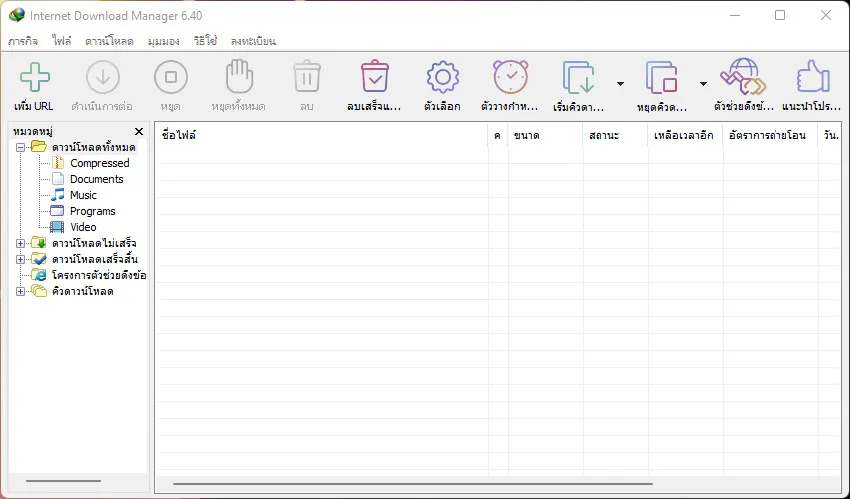Click the Resume (ดำเนินการต่อ) download icon
This screenshot has height=499, width=850.
(102, 77)
